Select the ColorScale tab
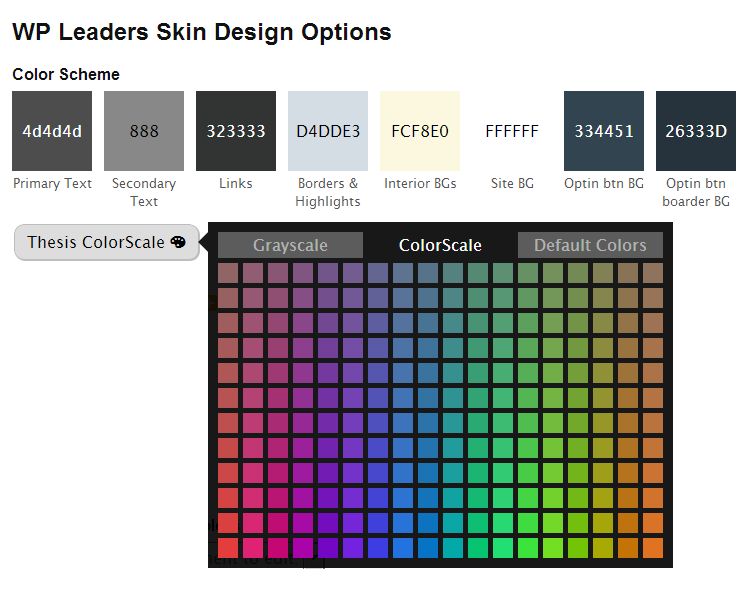 click(440, 245)
